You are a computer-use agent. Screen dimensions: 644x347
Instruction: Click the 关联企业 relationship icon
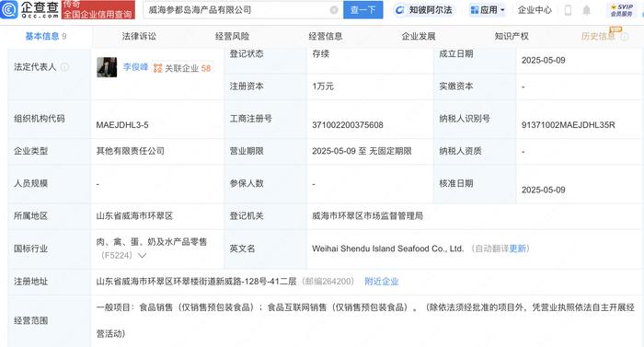(157, 68)
